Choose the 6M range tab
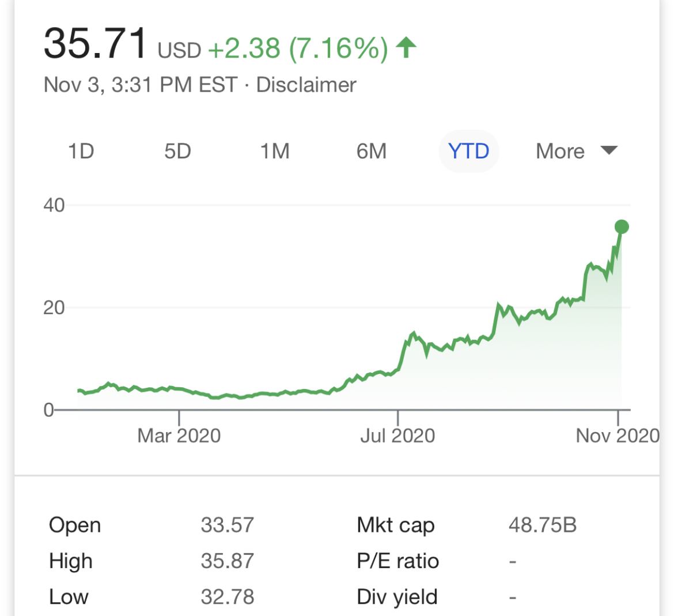The height and width of the screenshot is (616, 674). tap(372, 151)
